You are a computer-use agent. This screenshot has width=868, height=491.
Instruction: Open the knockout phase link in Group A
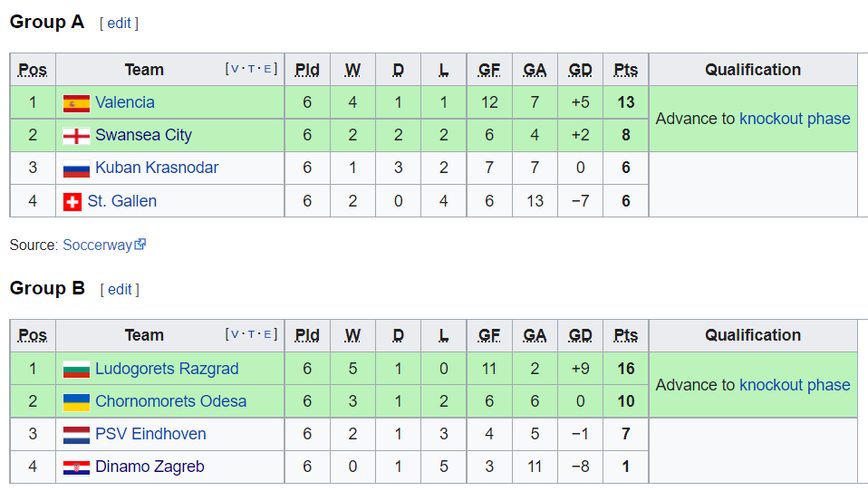point(795,119)
